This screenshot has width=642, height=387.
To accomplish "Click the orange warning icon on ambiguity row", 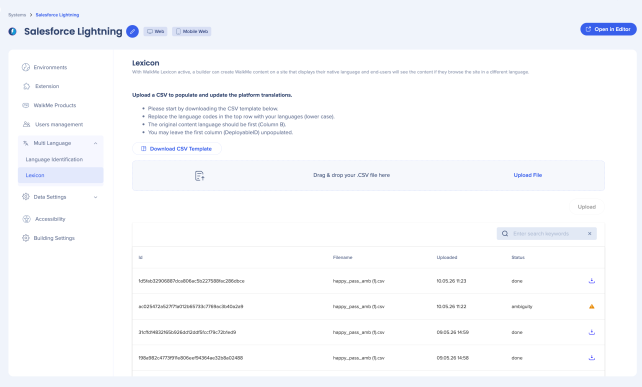I will (592, 306).
